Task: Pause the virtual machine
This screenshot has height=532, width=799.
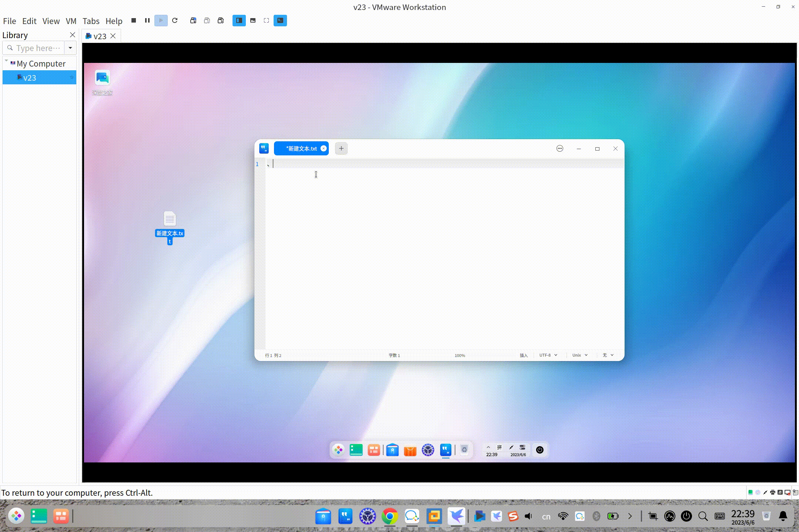Action: [147, 21]
